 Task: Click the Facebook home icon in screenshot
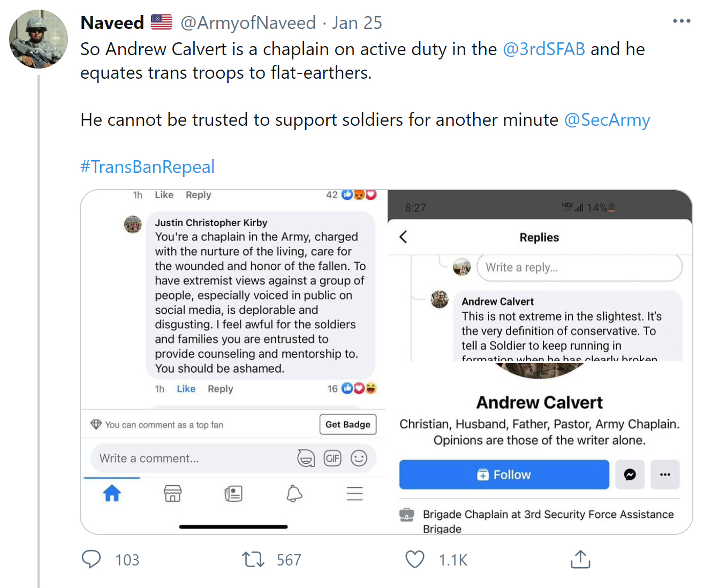pos(112,493)
